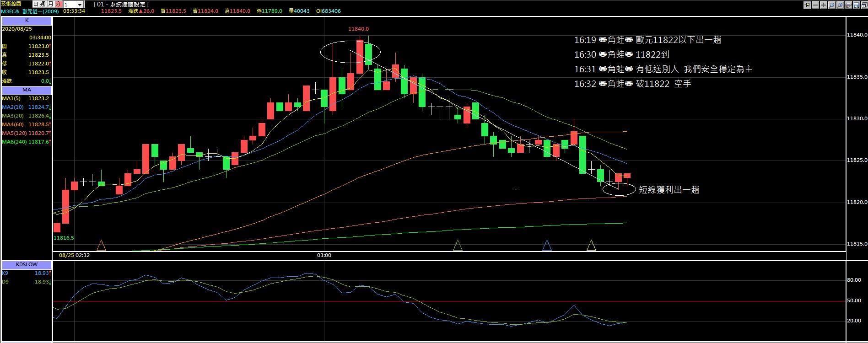Click the 量40043 volume readout

click(x=299, y=11)
